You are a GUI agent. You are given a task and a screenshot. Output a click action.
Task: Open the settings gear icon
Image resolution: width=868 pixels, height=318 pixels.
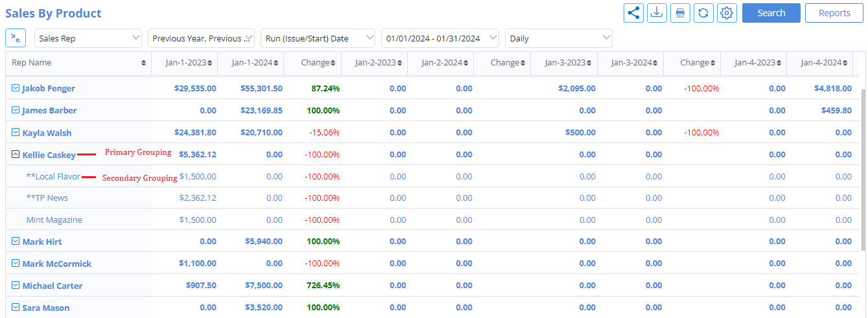(x=727, y=13)
